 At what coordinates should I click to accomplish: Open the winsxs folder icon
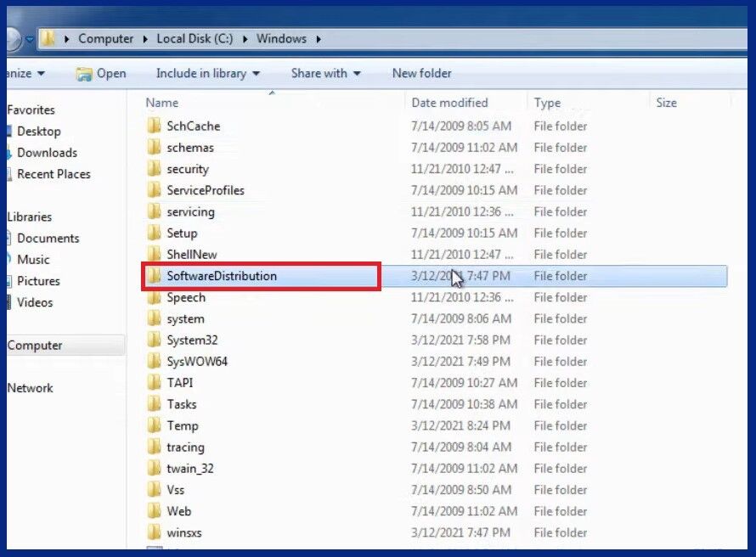pos(153,532)
